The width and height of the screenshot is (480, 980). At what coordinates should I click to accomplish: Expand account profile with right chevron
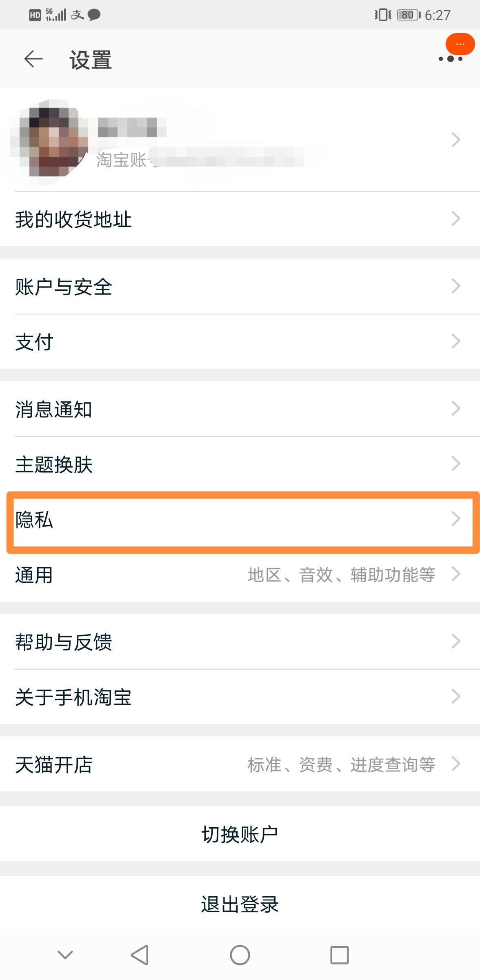coord(456,140)
